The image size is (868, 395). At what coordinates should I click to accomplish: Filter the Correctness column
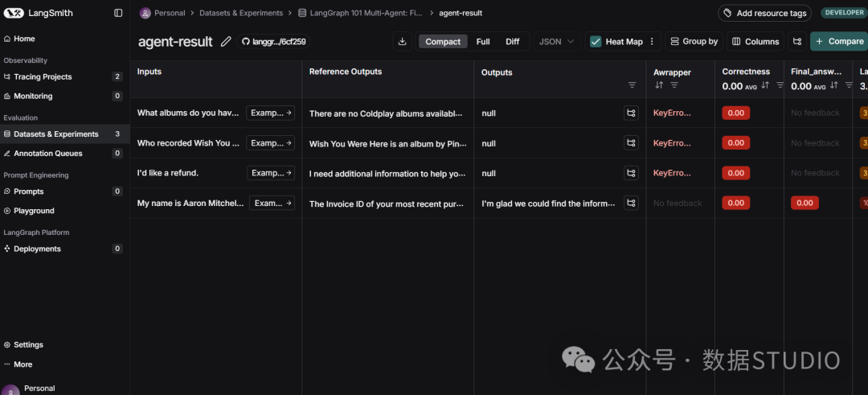point(780,84)
